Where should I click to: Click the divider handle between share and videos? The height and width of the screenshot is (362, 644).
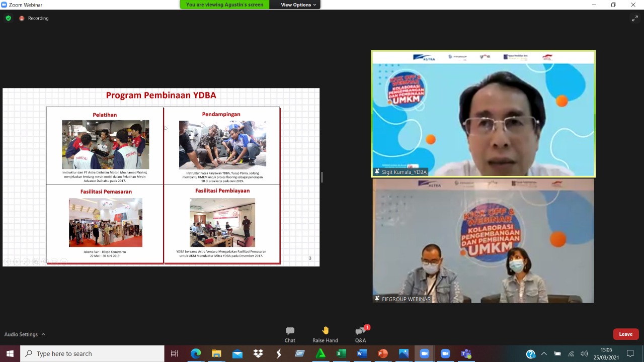point(321,177)
